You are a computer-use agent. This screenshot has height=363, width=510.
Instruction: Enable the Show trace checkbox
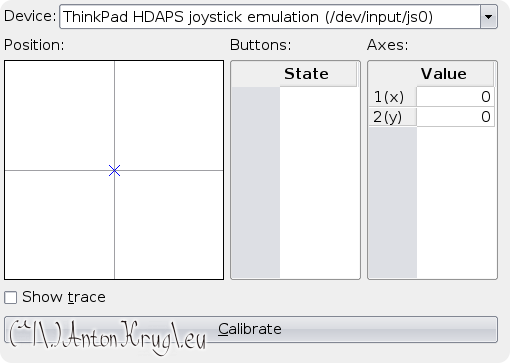(x=11, y=297)
